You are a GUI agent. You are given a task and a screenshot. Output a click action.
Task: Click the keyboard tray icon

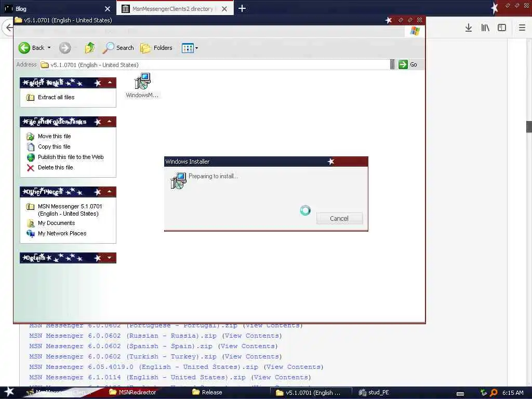460,394
